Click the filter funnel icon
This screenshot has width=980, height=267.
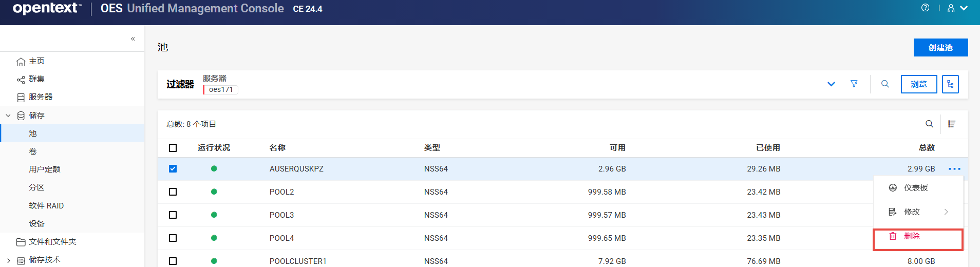(x=854, y=84)
